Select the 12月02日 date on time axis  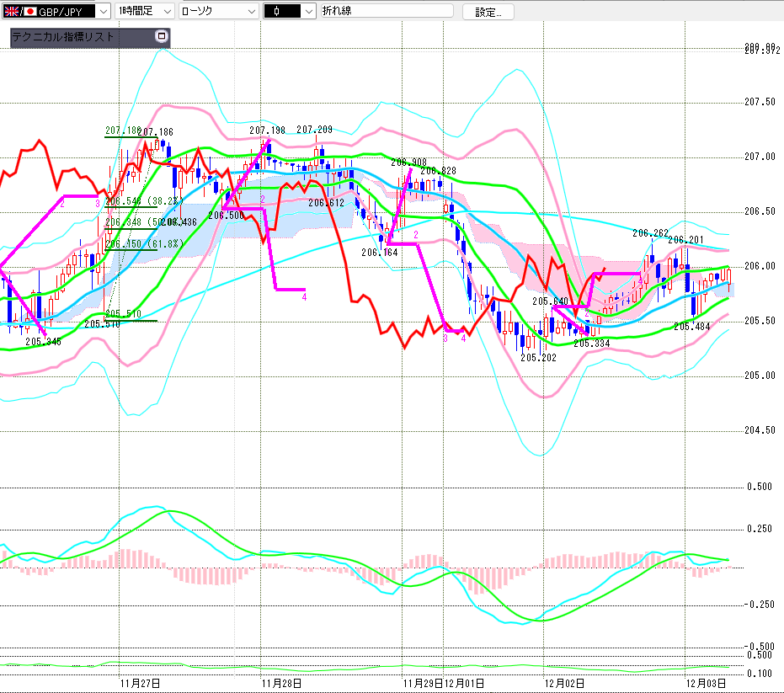coord(564,683)
